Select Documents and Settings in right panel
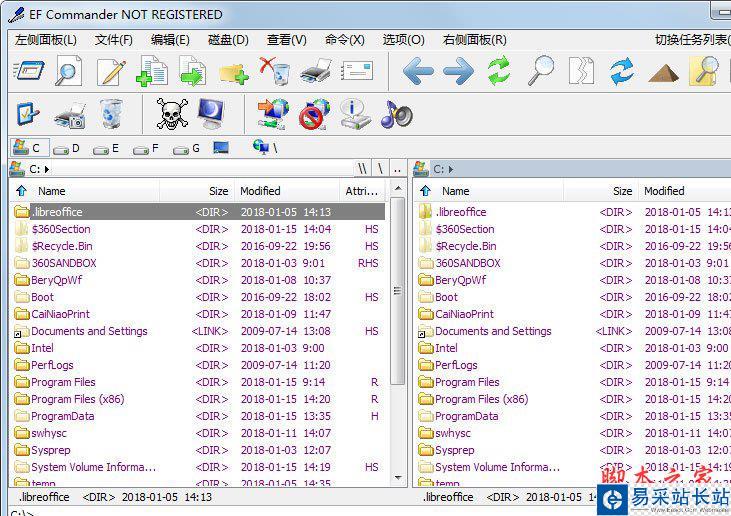Screen dimensions: 731x516 (x=573, y=331)
